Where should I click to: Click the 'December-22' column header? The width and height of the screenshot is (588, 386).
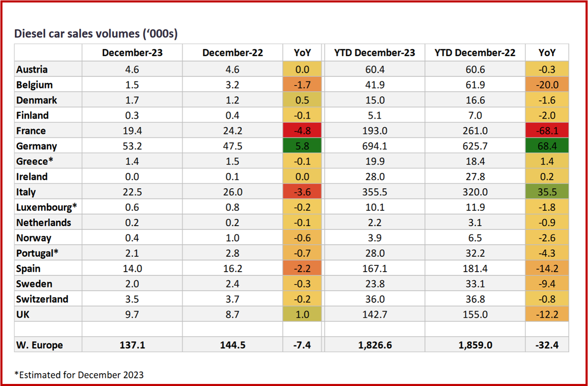(233, 53)
